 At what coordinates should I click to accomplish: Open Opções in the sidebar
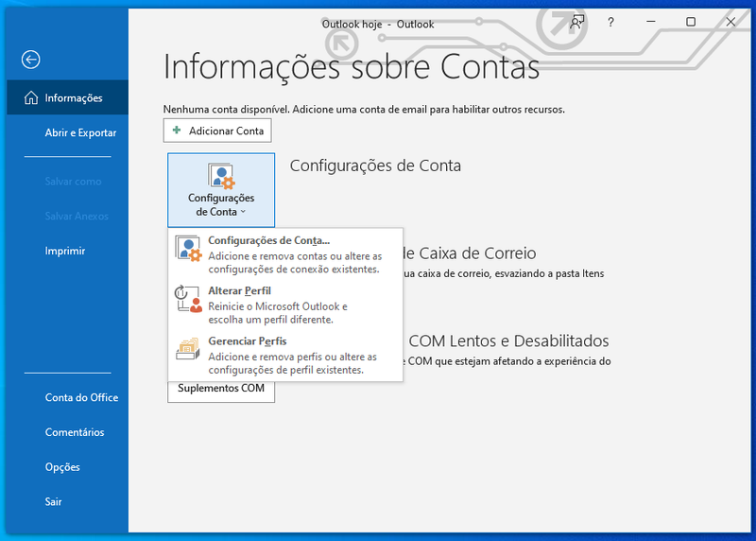coord(62,467)
